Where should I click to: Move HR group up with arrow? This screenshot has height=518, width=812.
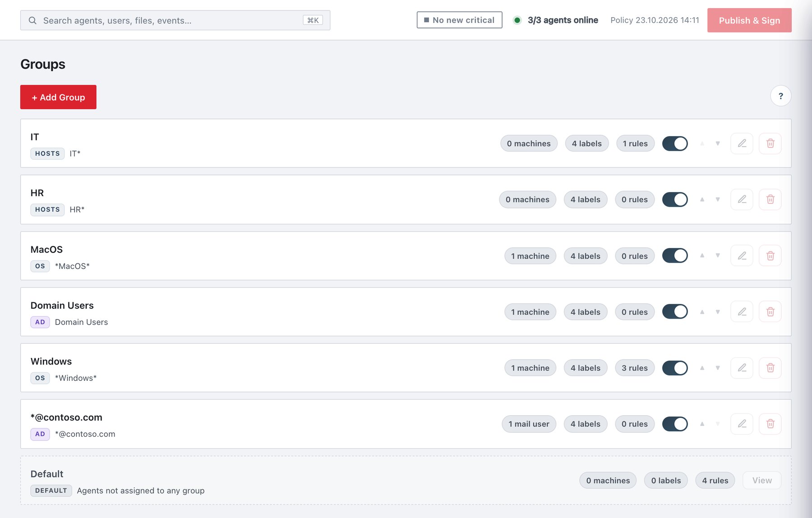click(702, 199)
